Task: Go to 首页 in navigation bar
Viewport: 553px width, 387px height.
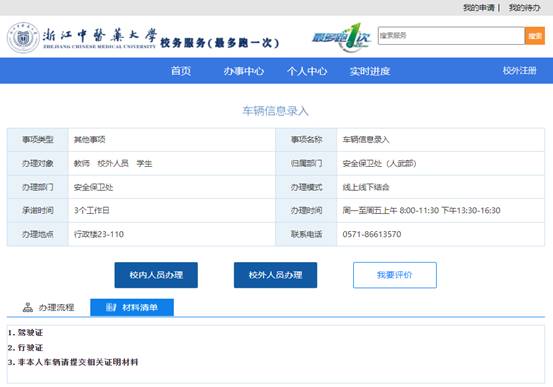Action: click(x=181, y=71)
